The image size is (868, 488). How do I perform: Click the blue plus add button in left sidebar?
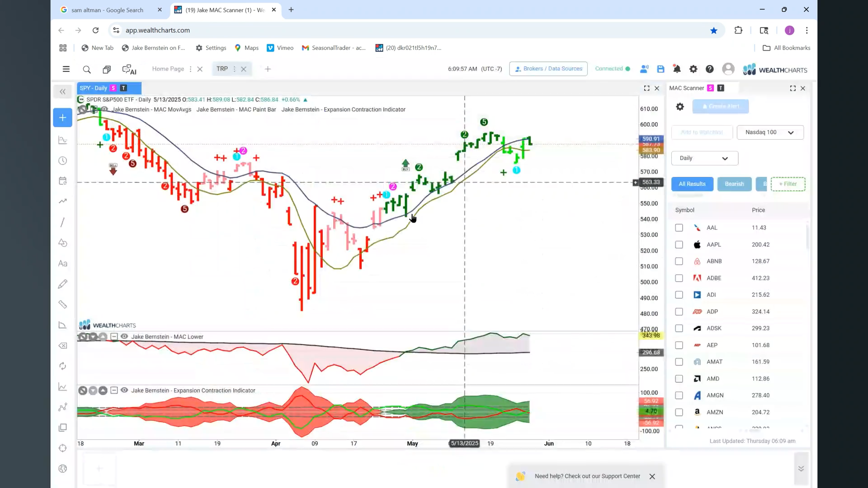pyautogui.click(x=63, y=117)
